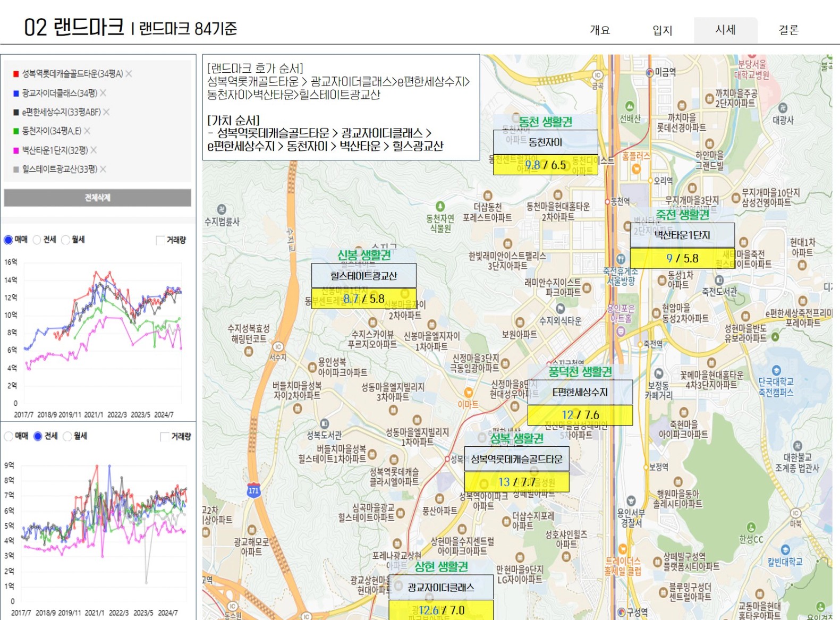Click the 금곡 IC marker icon

point(597,75)
